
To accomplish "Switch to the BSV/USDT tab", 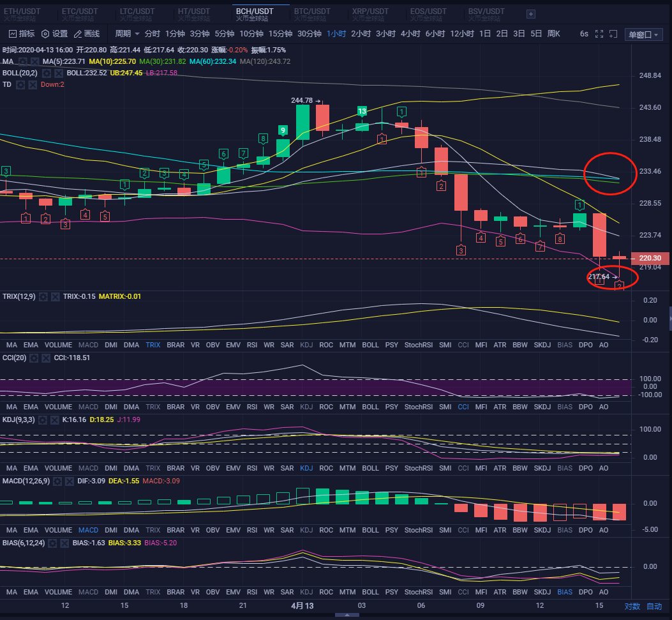I will [x=486, y=14].
